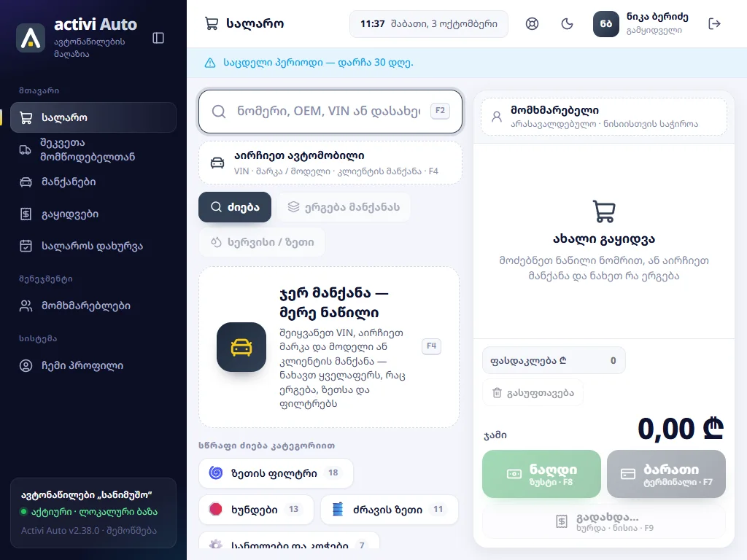Collapse the sidebar with the panel toggle icon
Image resolution: width=747 pixels, height=560 pixels.
tap(158, 38)
